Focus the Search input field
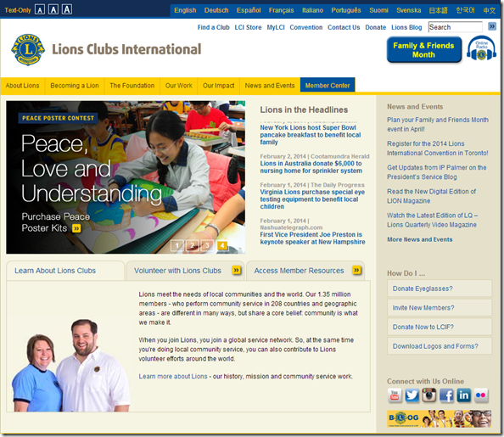This screenshot has width=504, height=437. 456,27
